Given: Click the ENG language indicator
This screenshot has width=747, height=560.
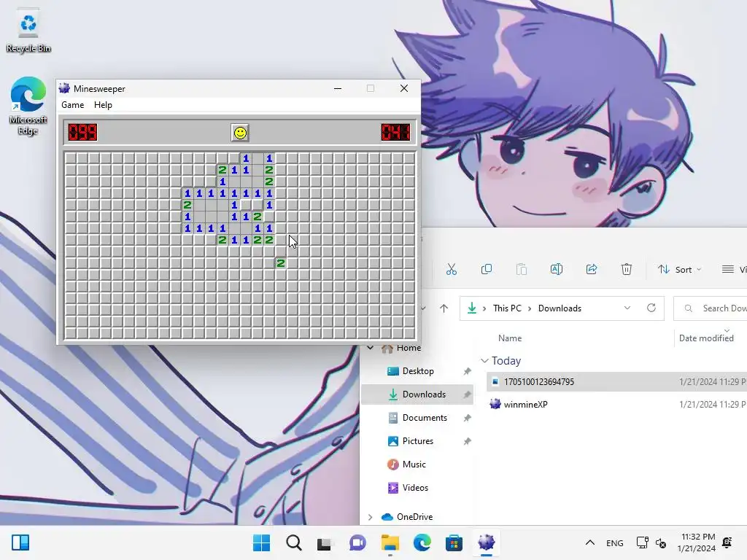Looking at the screenshot, I should click(614, 542).
